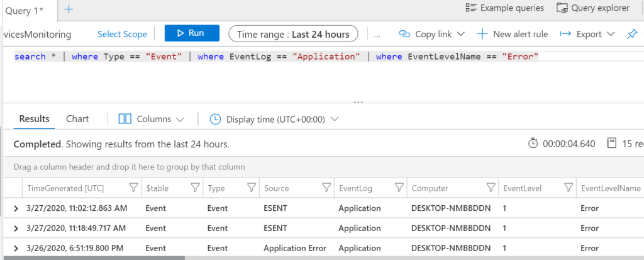
Task: Click the Select Scope link
Action: [122, 34]
